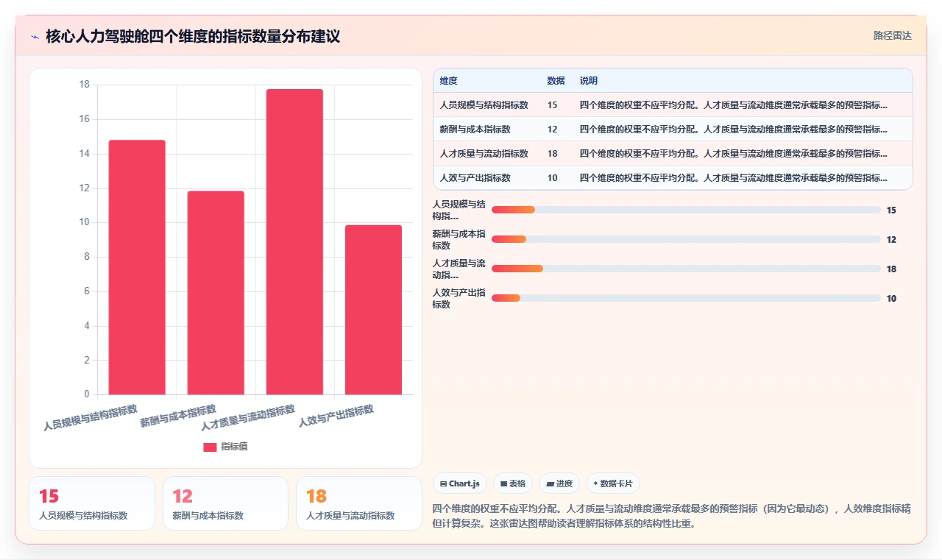Click the 维度 column header
This screenshot has height=560, width=942.
tap(448, 81)
